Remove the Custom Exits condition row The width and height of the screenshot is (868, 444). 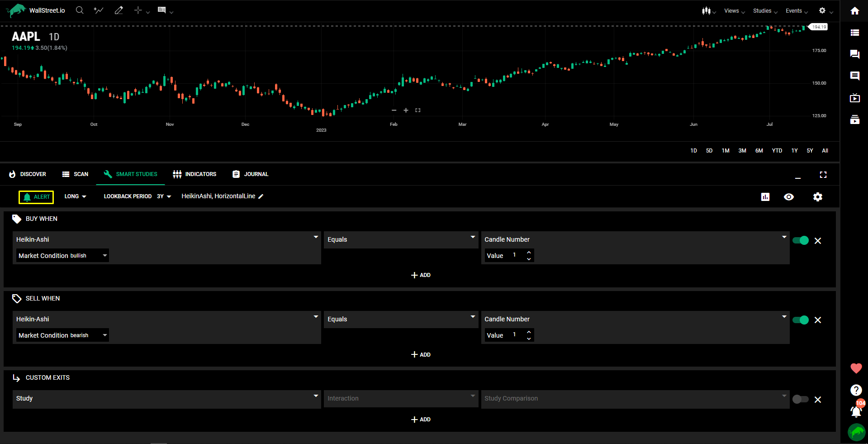818,400
